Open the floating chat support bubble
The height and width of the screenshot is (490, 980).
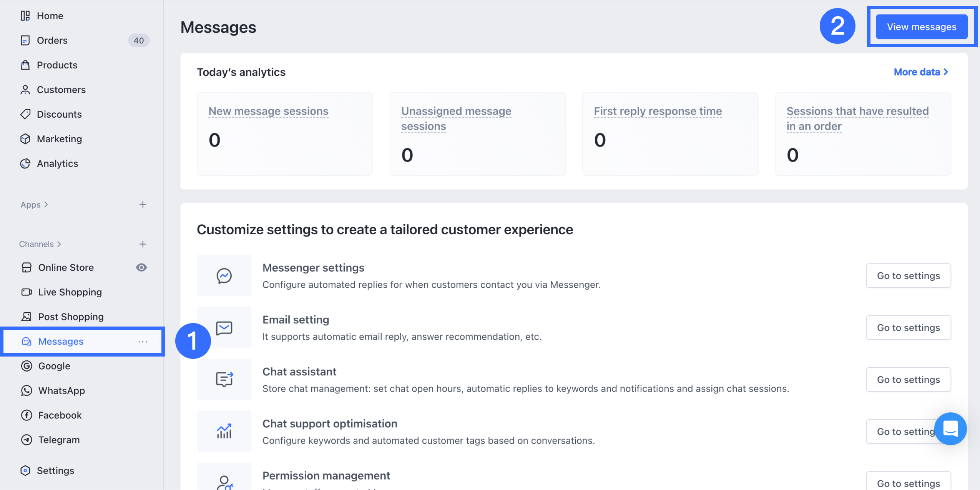click(x=950, y=428)
